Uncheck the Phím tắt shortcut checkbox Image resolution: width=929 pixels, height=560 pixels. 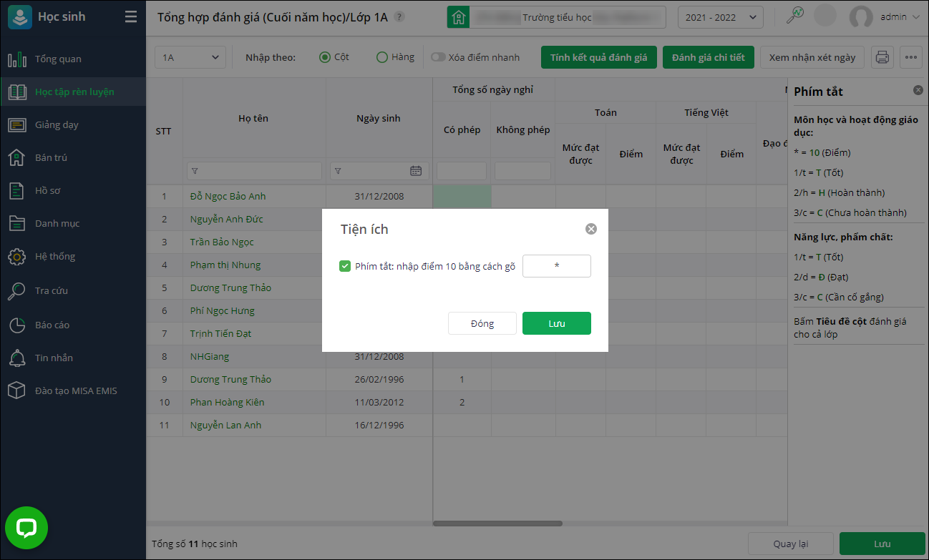pos(345,266)
